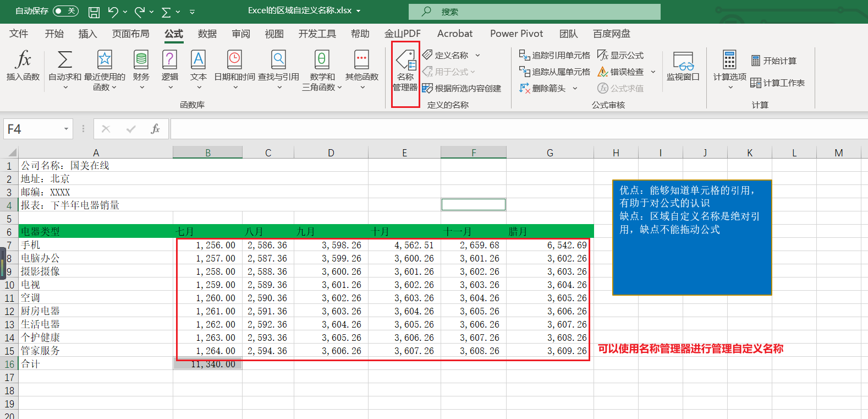Expand the Remove Arrows dropdown arrow
Image resolution: width=868 pixels, height=419 pixels.
(575, 88)
